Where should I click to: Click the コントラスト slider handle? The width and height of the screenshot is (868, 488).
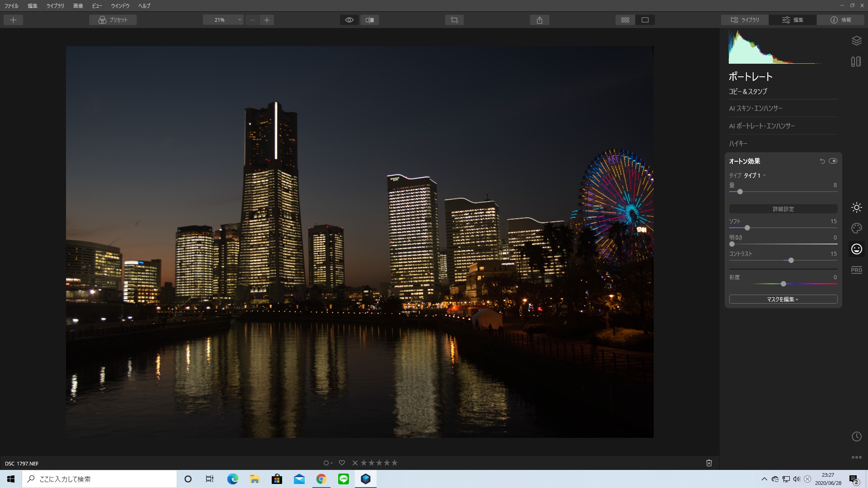(791, 260)
